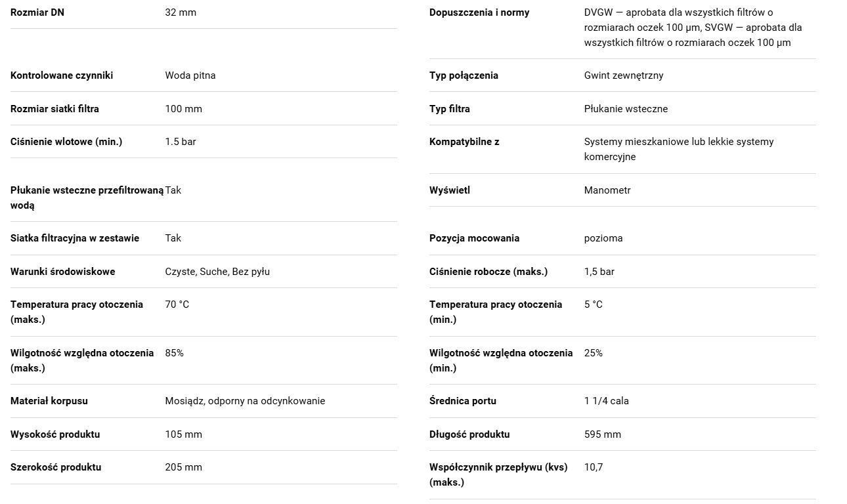This screenshot has height=504, width=847.
Task: Select the 'Gwint zewnętrzny' connection value
Action: 624,75
